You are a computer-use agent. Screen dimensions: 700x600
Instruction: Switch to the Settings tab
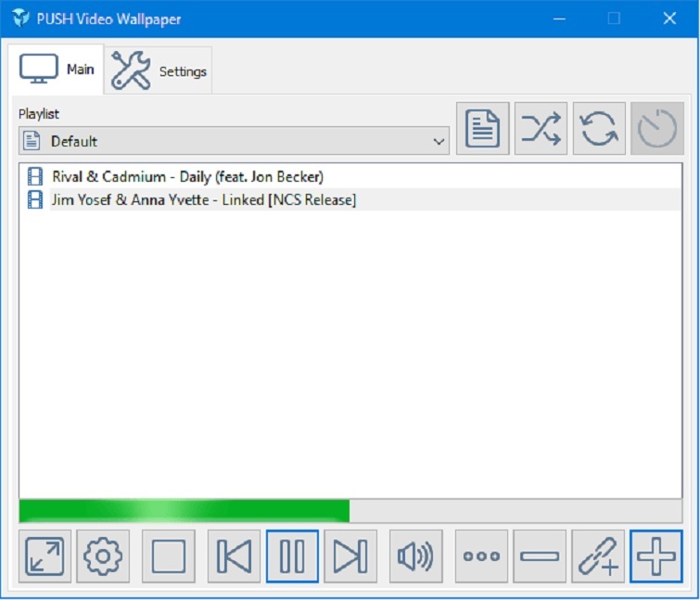coord(159,70)
